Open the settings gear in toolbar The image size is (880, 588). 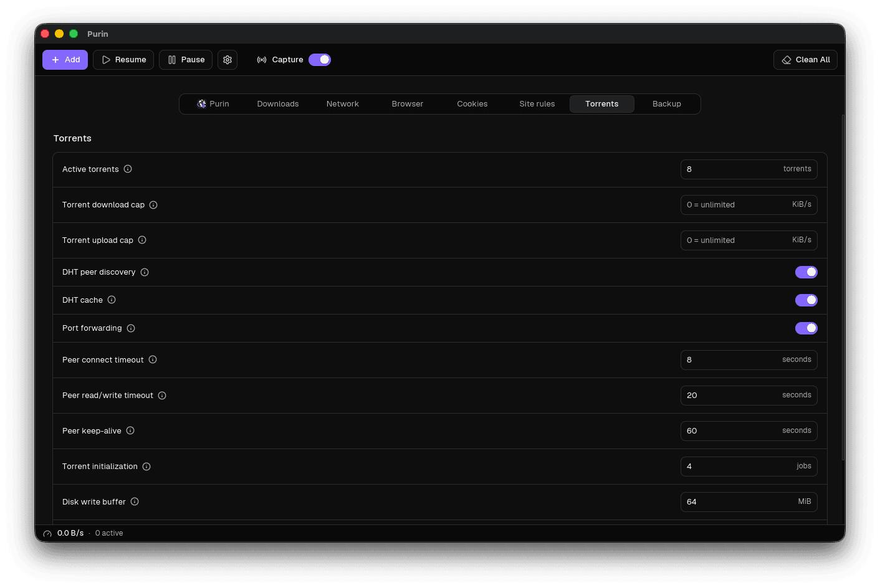pos(227,60)
